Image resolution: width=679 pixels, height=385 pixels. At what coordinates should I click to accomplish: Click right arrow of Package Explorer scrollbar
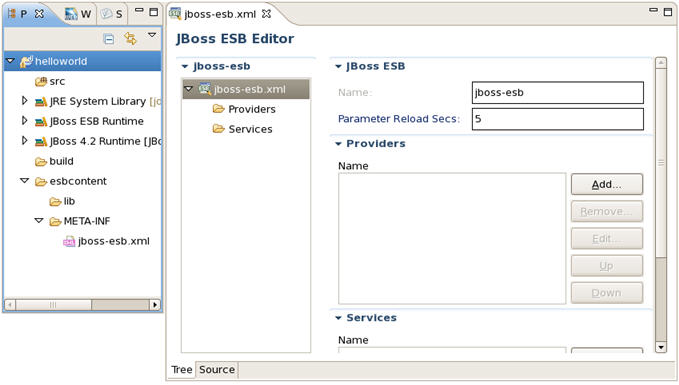155,305
